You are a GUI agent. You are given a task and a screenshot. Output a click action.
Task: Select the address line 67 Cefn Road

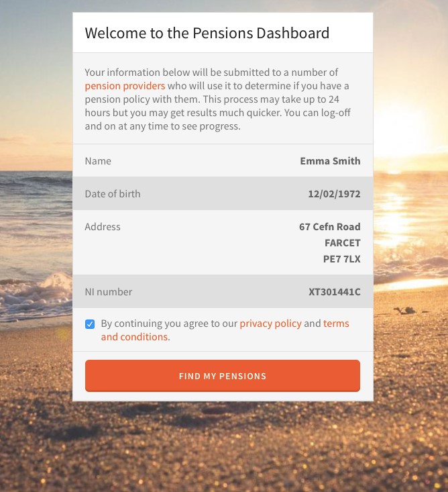(x=329, y=227)
